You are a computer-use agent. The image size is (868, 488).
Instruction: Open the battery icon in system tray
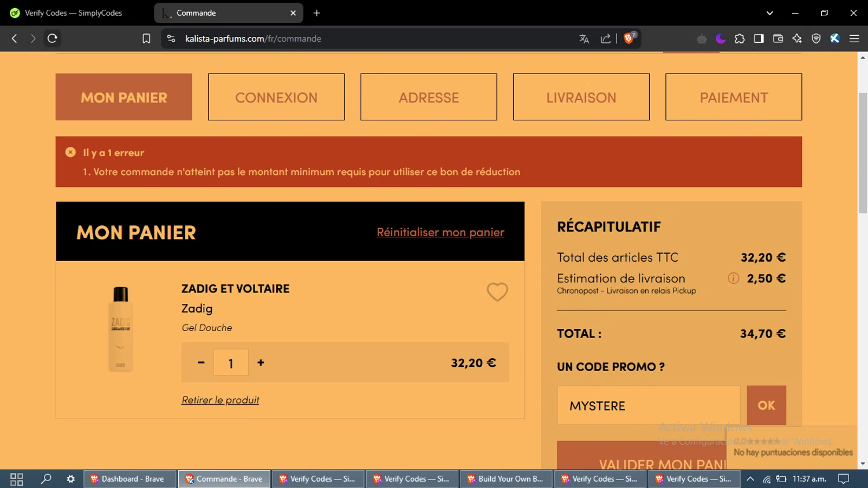(x=781, y=479)
